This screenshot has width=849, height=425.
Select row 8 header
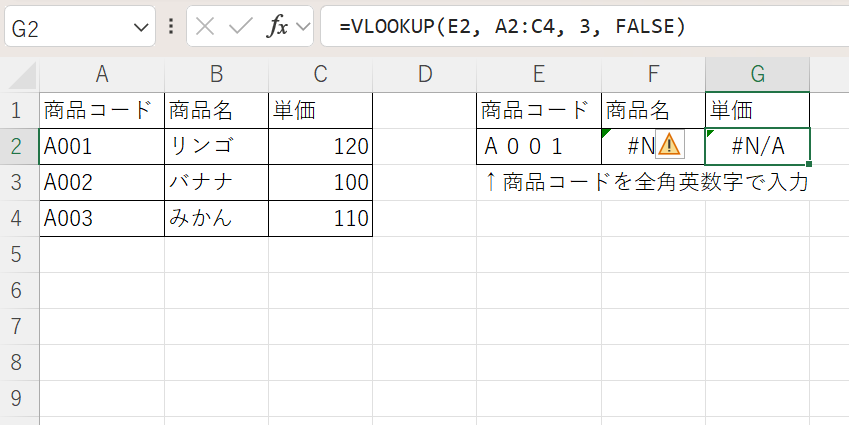19,363
